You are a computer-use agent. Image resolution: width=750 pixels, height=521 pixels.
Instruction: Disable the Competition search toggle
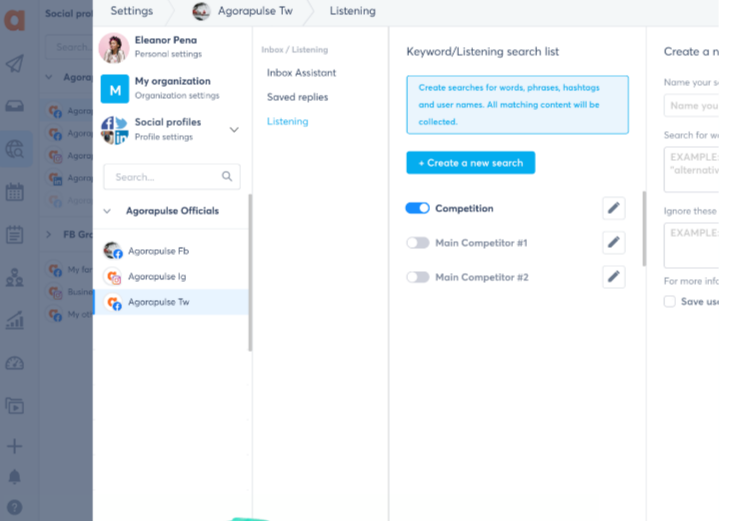(418, 208)
